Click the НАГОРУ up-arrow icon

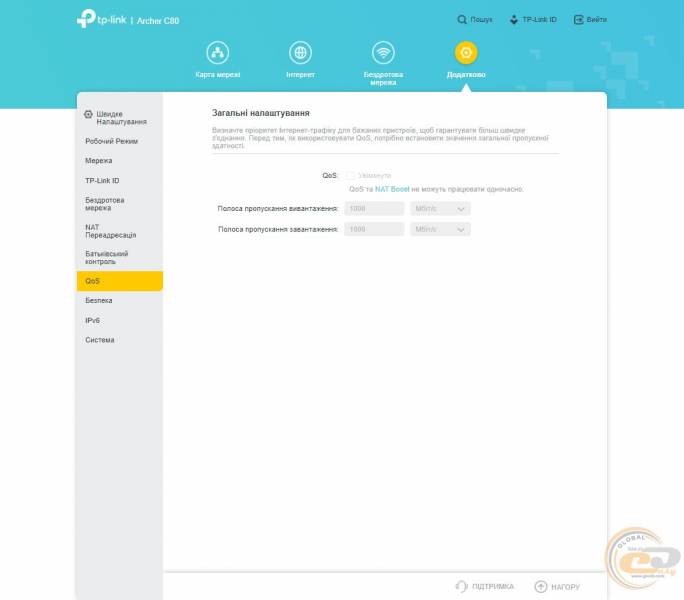[x=540, y=586]
